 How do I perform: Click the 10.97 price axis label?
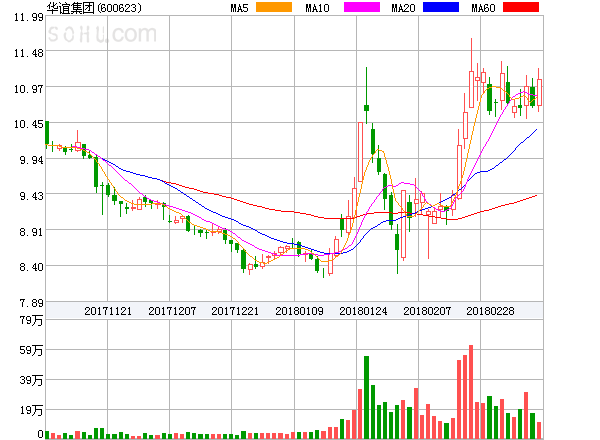pos(29,89)
